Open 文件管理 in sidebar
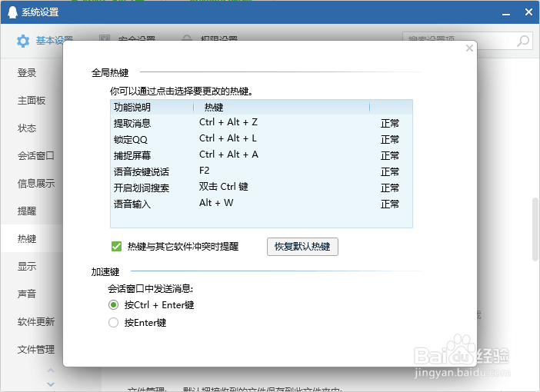 (36, 349)
